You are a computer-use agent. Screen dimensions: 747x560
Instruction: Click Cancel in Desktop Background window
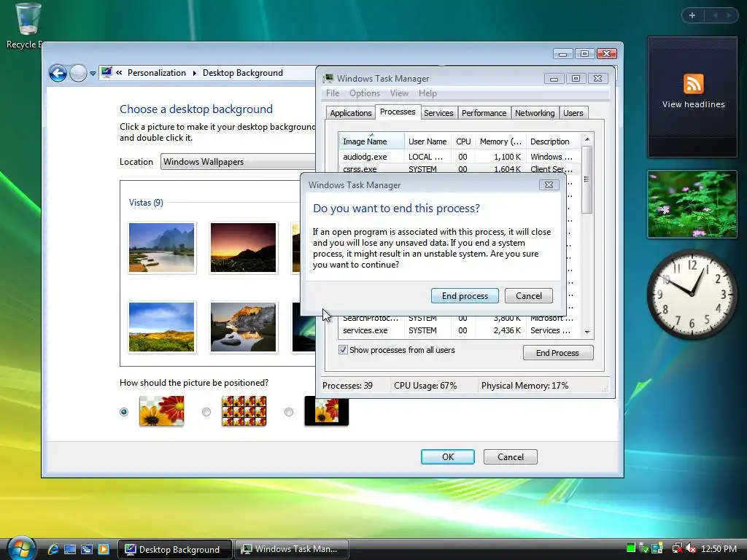[510, 456]
